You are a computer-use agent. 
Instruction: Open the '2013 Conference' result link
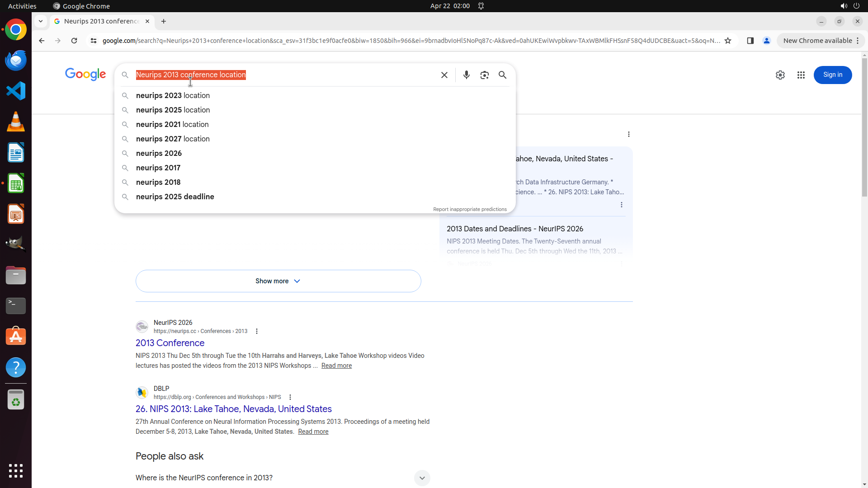(x=170, y=343)
